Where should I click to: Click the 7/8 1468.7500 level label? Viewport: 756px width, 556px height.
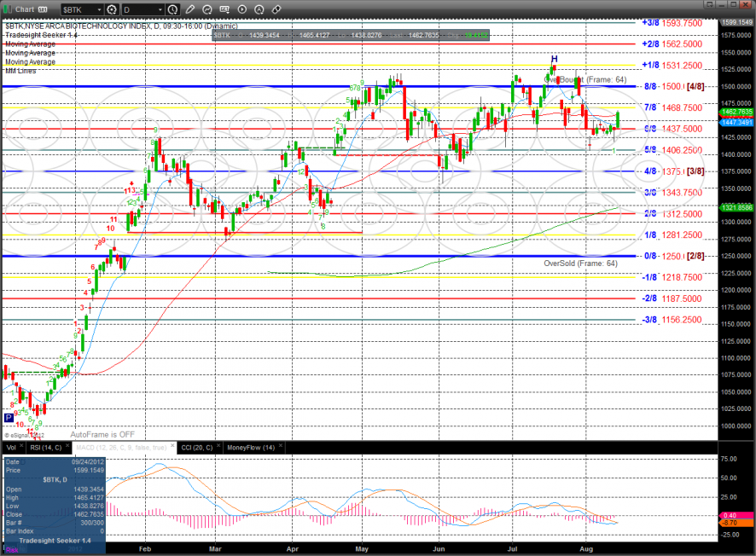673,107
